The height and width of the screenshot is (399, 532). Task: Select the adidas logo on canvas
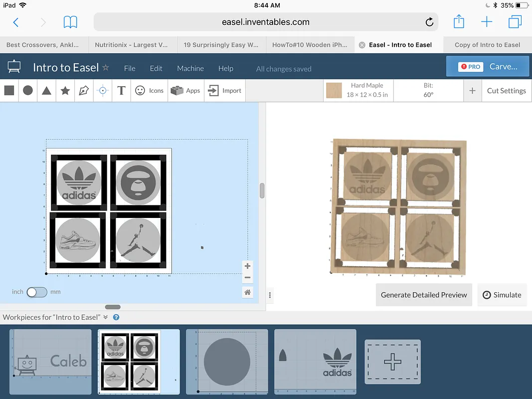79,183
